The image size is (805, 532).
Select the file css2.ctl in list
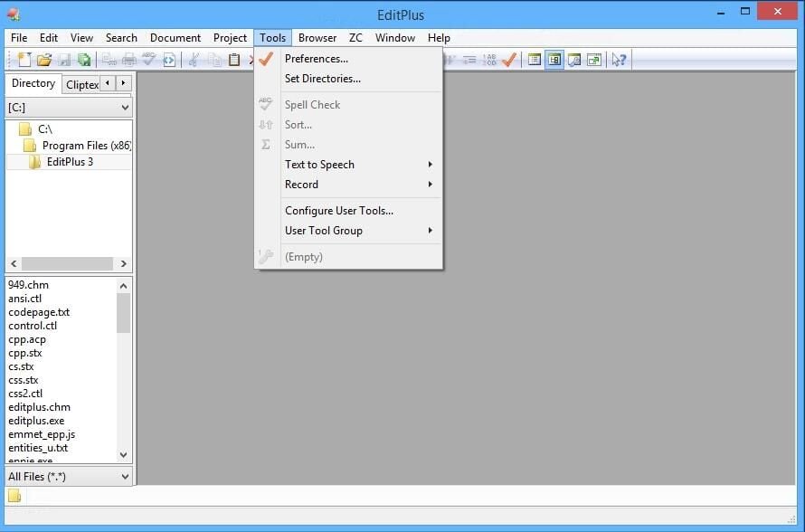pos(25,394)
